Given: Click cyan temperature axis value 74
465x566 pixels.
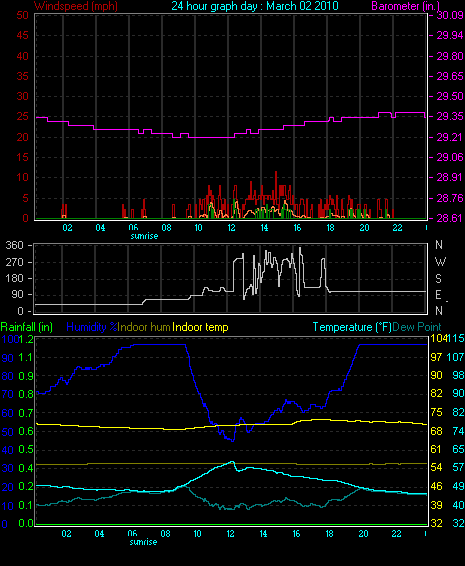Looking at the screenshot, I should 459,431.
